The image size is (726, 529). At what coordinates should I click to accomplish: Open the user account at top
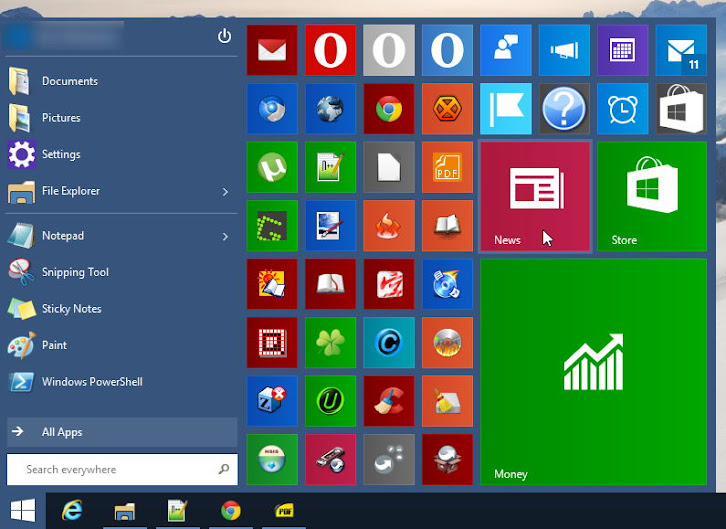point(63,36)
